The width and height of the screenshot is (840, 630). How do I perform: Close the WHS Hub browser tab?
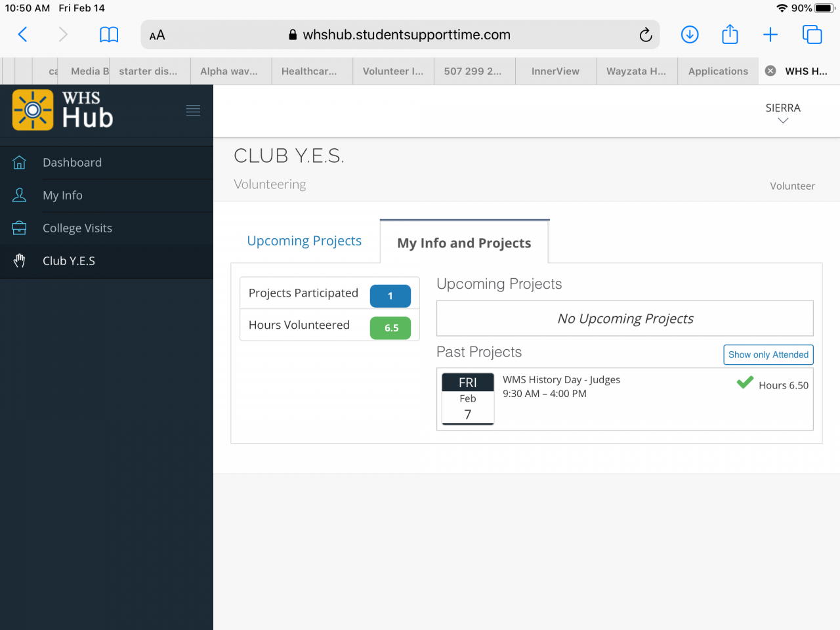pyautogui.click(x=770, y=71)
